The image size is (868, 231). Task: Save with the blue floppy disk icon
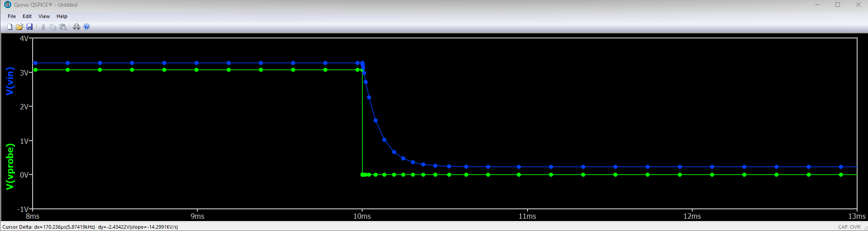click(x=29, y=27)
